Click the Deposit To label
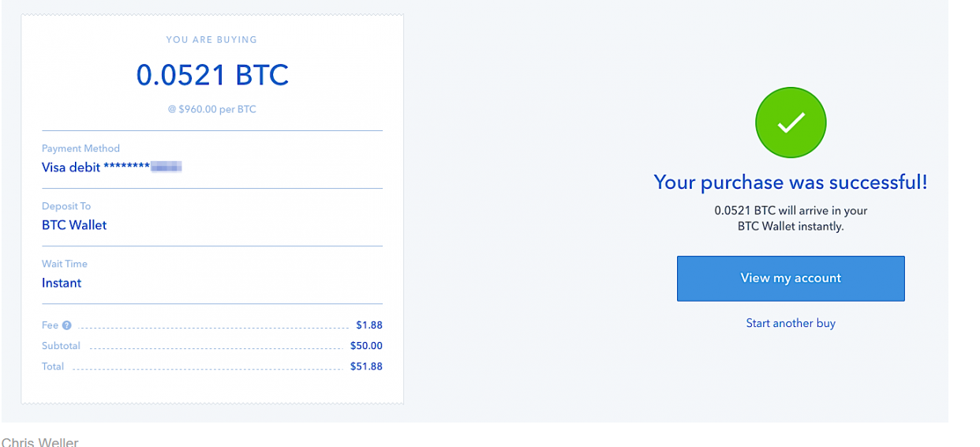This screenshot has height=447, width=980. (x=66, y=206)
